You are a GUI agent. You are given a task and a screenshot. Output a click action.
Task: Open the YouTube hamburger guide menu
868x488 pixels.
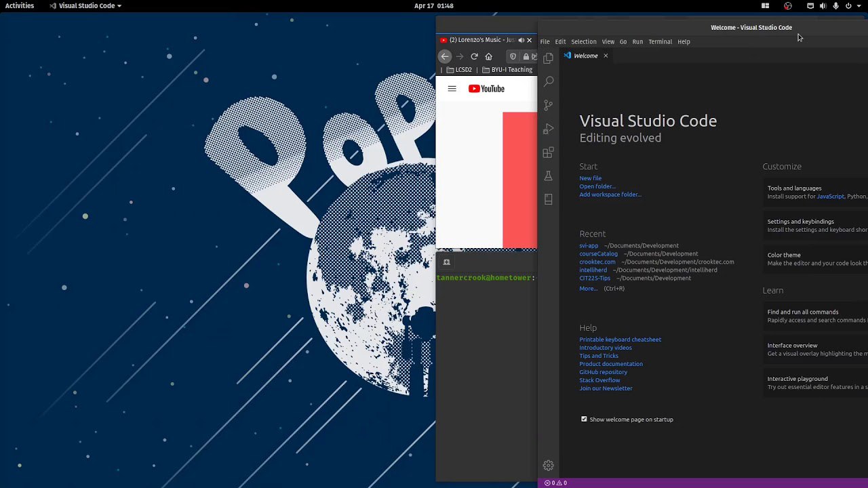(452, 89)
